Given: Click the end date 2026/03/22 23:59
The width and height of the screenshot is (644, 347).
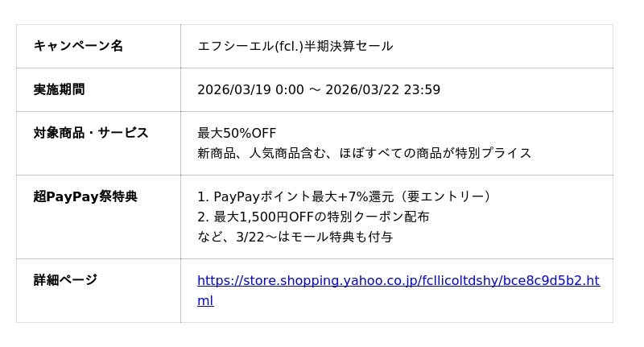Looking at the screenshot, I should click(382, 89).
